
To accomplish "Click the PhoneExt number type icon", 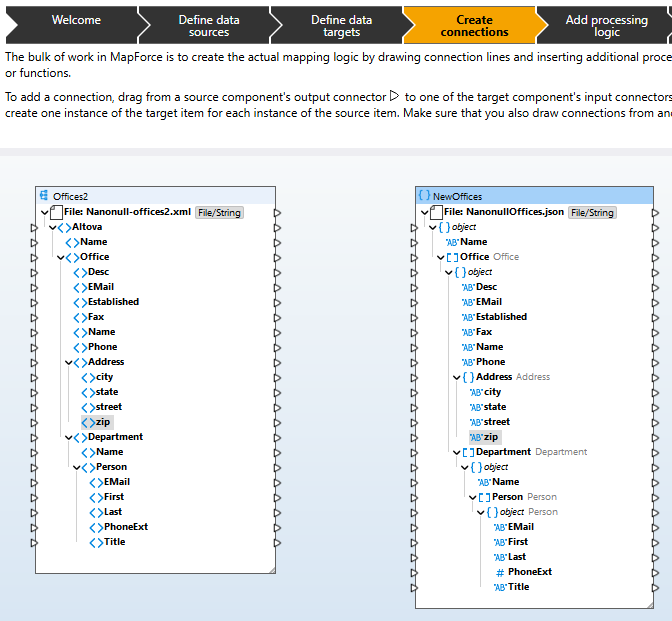I will [x=500, y=572].
